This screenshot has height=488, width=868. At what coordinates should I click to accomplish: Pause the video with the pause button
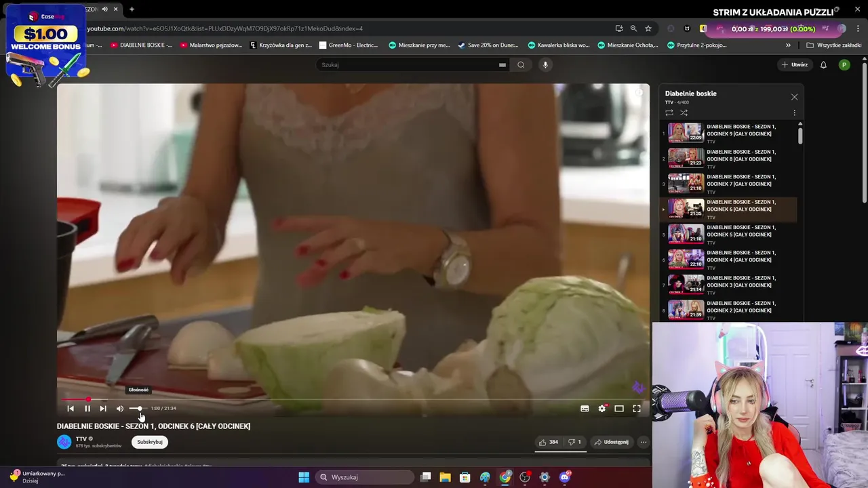click(x=87, y=408)
